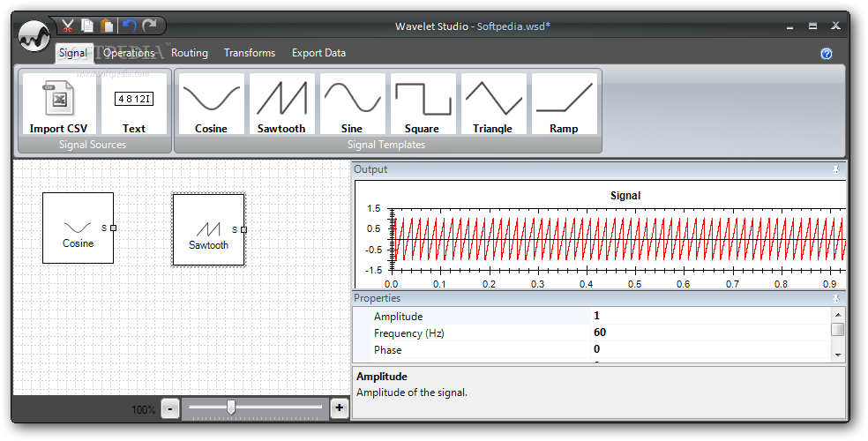Viewport: 868px width, 441px height.
Task: Add a Square signal template
Action: (423, 105)
